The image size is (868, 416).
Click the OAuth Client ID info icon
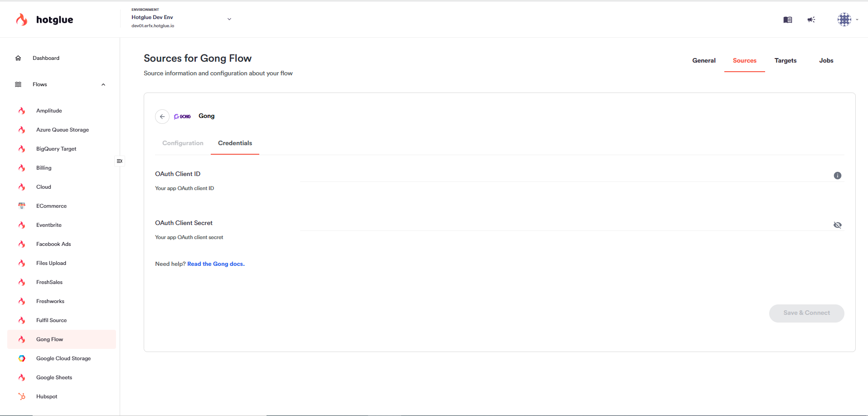838,176
